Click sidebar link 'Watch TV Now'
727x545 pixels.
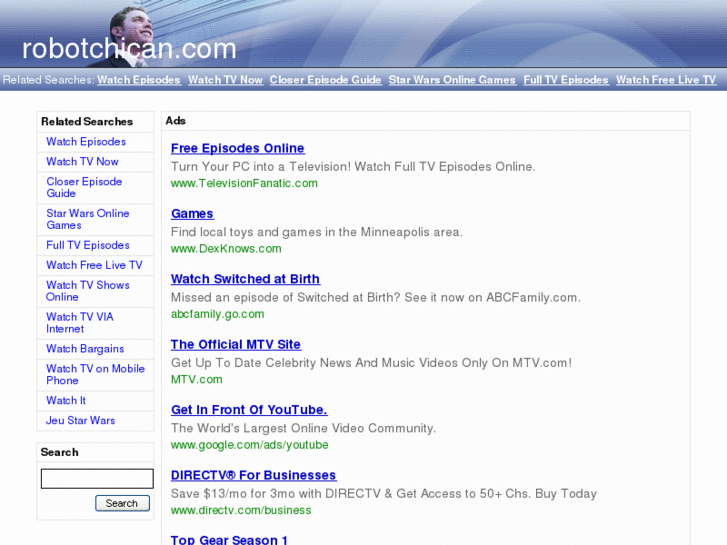(x=82, y=161)
